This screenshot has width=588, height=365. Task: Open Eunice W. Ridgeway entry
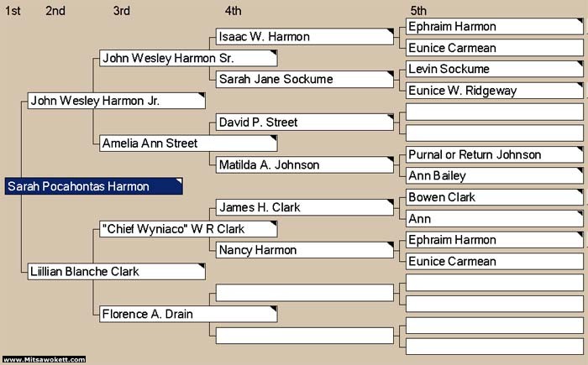(494, 91)
